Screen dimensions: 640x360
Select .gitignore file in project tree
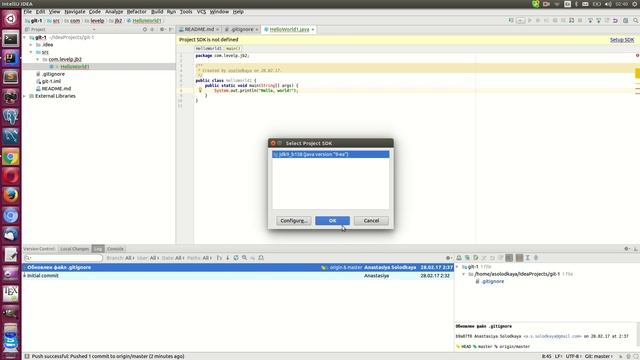tap(53, 74)
